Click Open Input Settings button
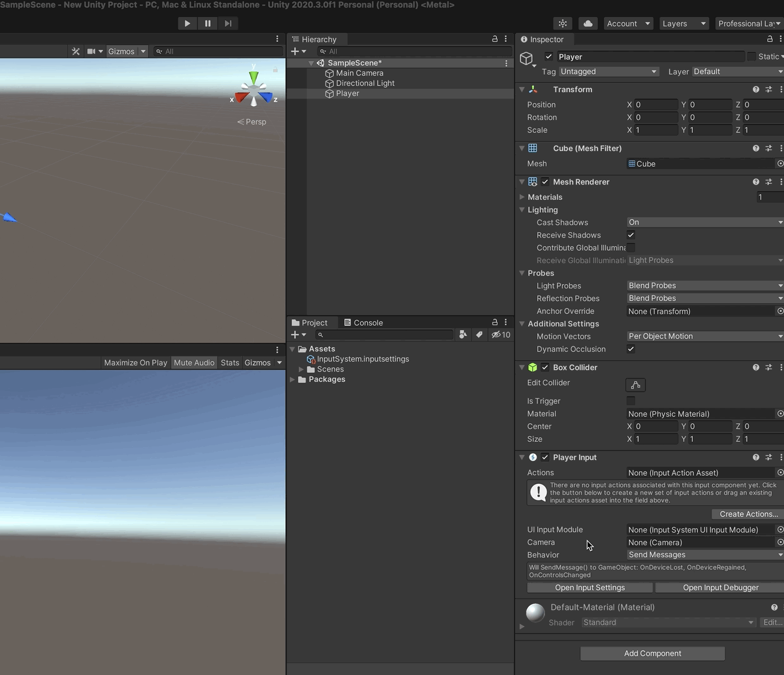This screenshot has width=784, height=675. pyautogui.click(x=590, y=587)
